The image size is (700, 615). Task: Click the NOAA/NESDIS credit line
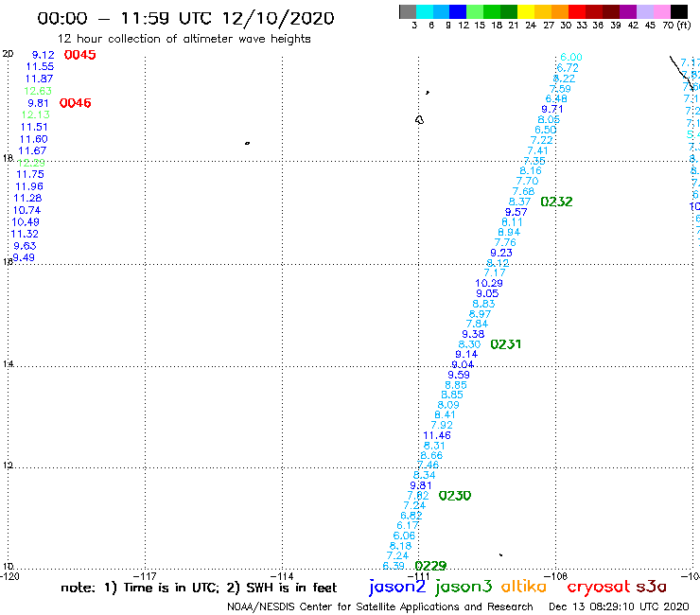point(380,607)
